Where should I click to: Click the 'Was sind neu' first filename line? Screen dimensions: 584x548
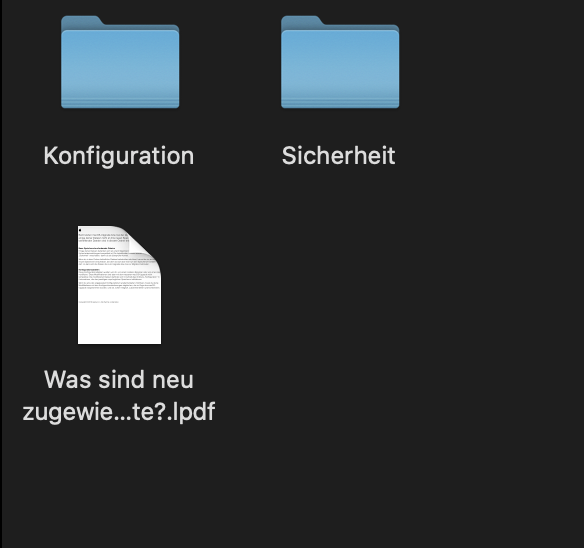(x=119, y=380)
